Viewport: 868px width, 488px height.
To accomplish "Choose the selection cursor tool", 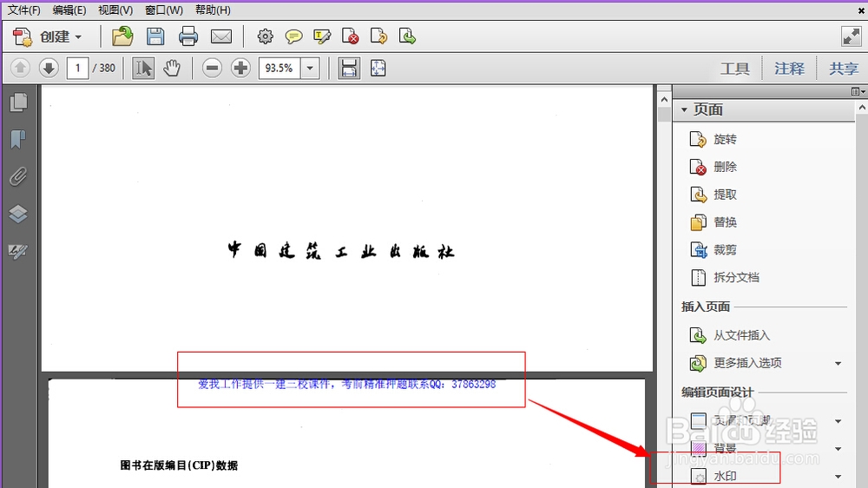I will click(143, 68).
